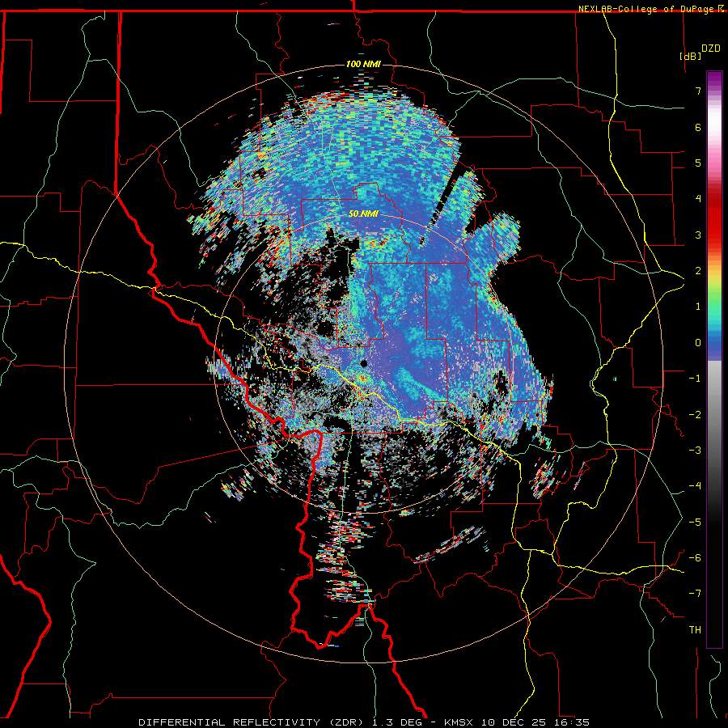Click the legend value 2
Viewport: 728px width, 728px height.
[698, 271]
